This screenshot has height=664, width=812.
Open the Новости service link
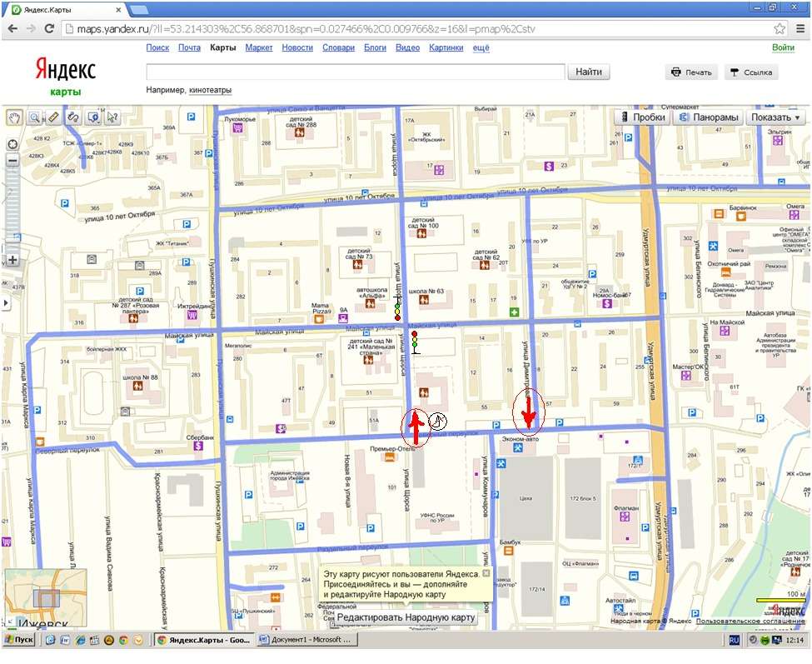297,47
